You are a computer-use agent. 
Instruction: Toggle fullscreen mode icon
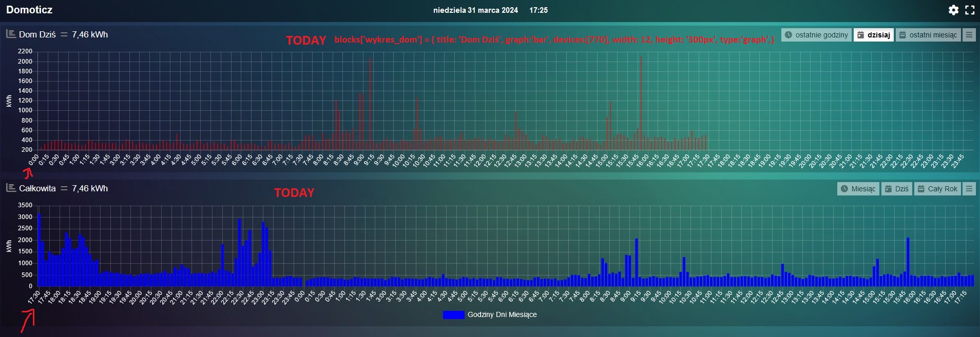[x=970, y=10]
